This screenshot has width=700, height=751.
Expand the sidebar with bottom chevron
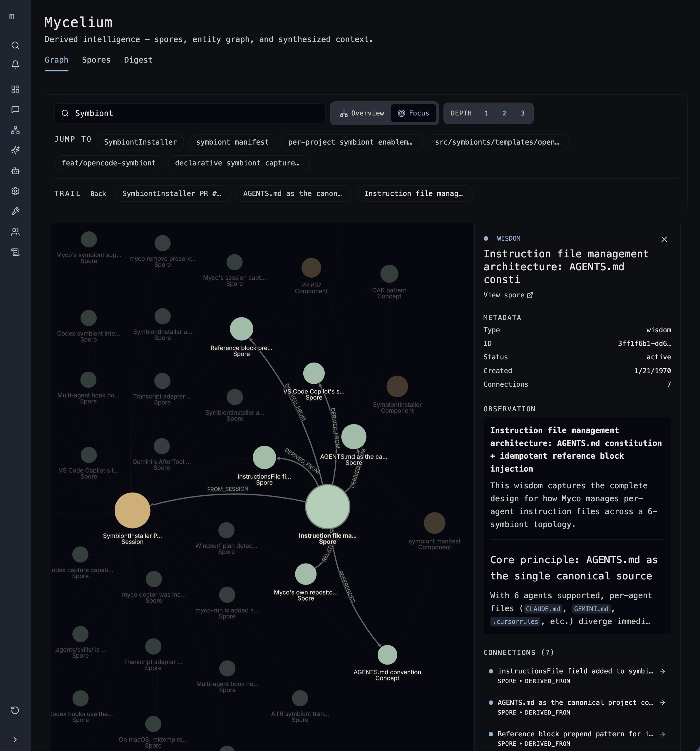[15, 740]
